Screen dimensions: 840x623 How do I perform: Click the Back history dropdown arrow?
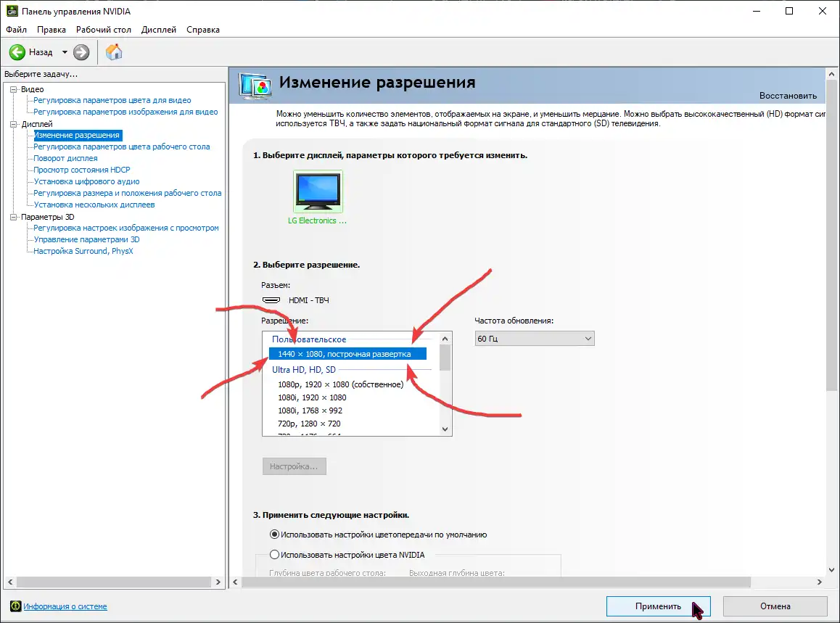[65, 52]
